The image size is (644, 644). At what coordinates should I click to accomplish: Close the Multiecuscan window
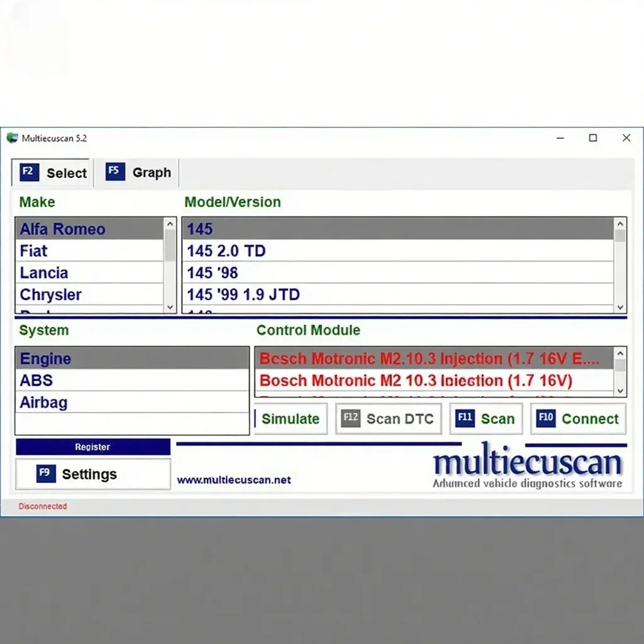(626, 138)
